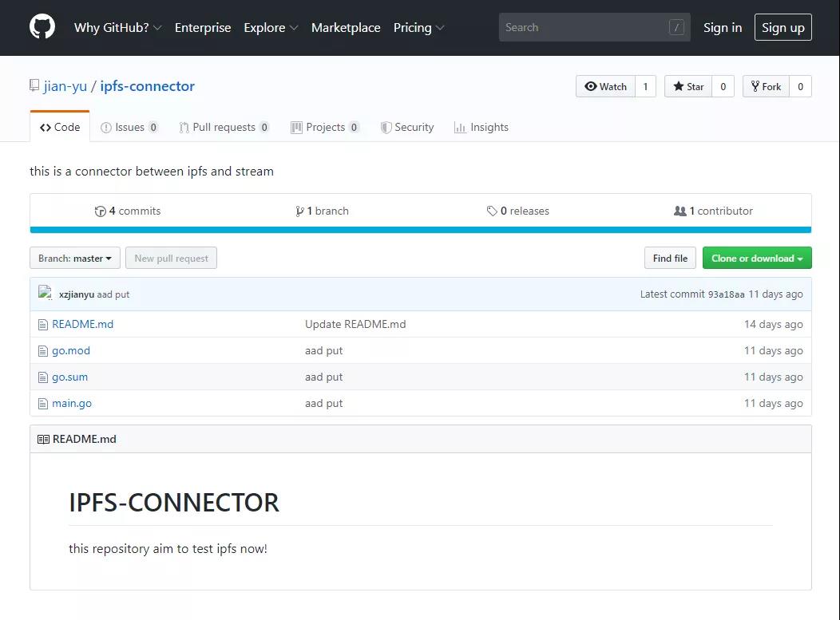Screen dimensions: 840x620
Task: Click the file icon next to README.md
Action: point(43,325)
